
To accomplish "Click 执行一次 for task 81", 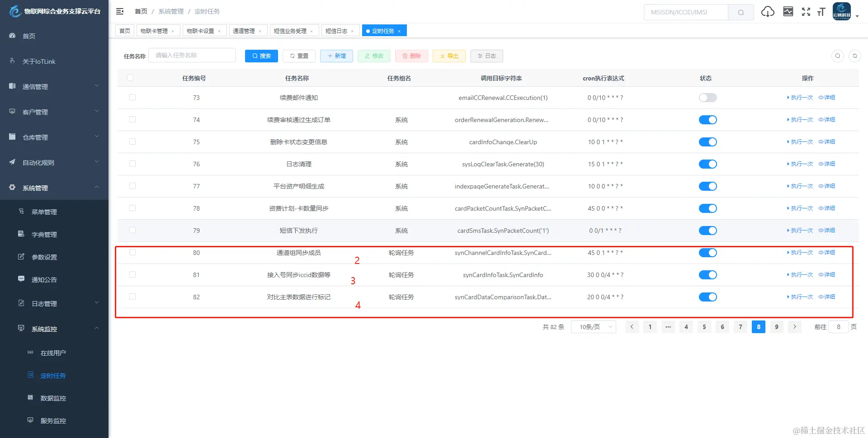I will (800, 275).
